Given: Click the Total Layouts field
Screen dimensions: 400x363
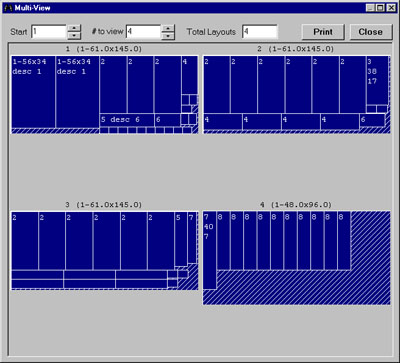Looking at the screenshot, I should pyautogui.click(x=260, y=32).
